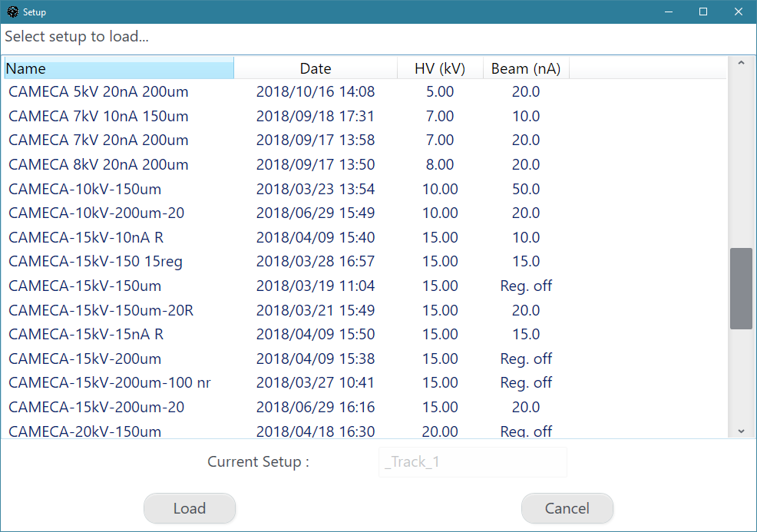Pick the CAMECA-15kV-10nA R setup

[x=86, y=238]
